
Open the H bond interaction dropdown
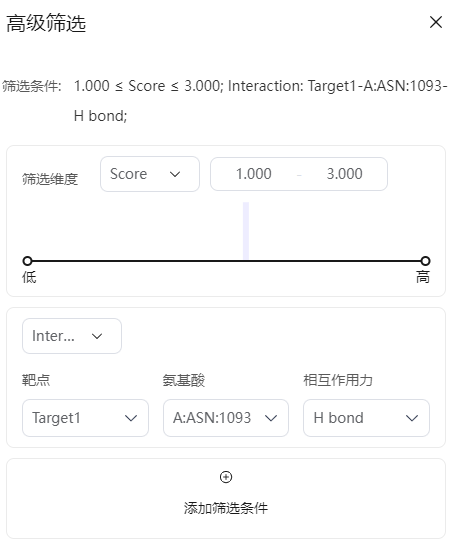(x=366, y=418)
